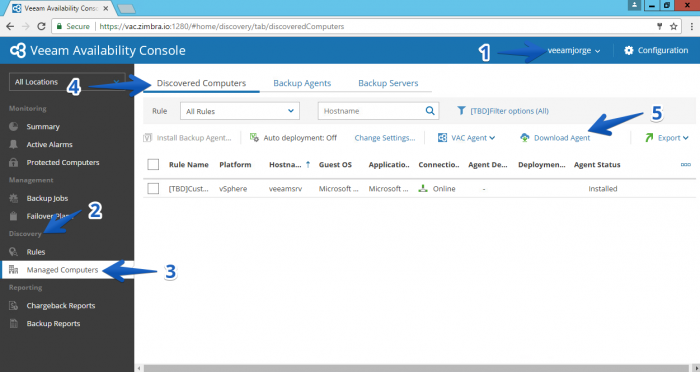Open the veeamjorge user dropdown
Screen dimensions: 700x372
(x=573, y=50)
